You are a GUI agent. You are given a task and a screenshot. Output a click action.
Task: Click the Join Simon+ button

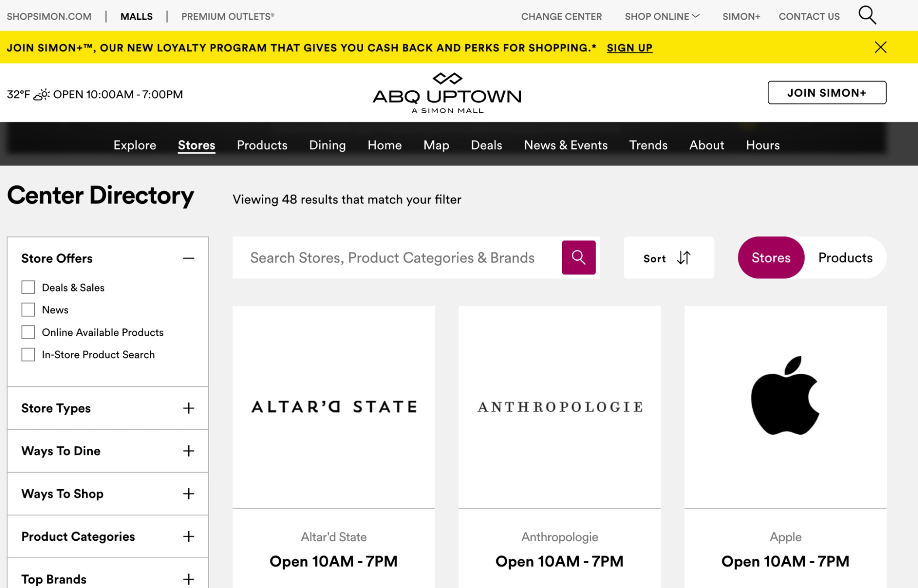[827, 92]
